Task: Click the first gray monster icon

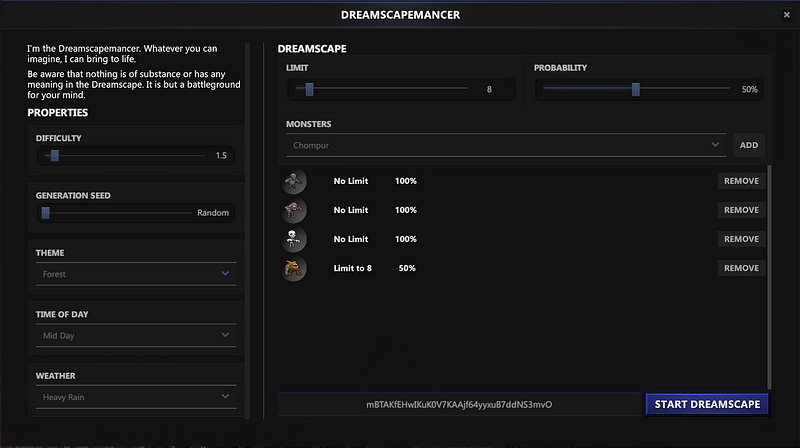Action: pyautogui.click(x=294, y=181)
